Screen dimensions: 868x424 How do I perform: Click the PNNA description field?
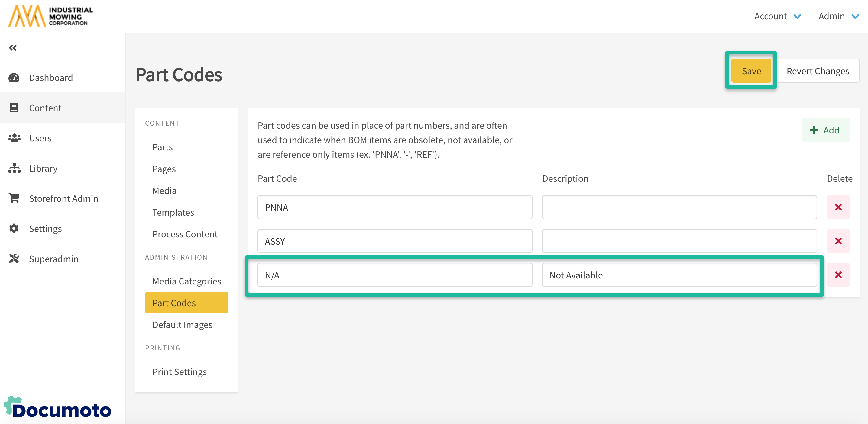(x=679, y=207)
